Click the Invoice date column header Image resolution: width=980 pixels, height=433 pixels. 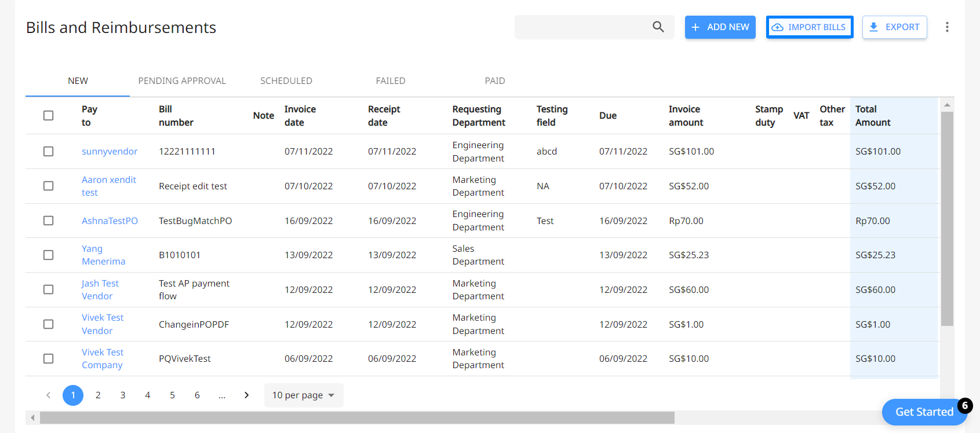(x=300, y=116)
